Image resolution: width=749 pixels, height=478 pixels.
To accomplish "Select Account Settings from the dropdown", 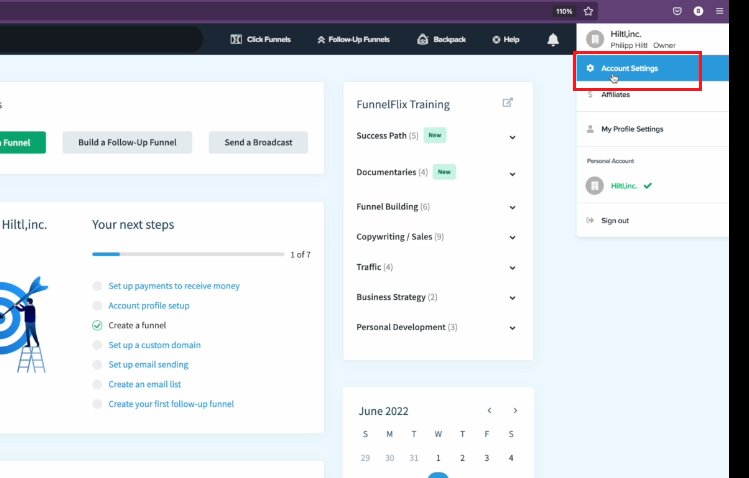I will click(x=652, y=68).
